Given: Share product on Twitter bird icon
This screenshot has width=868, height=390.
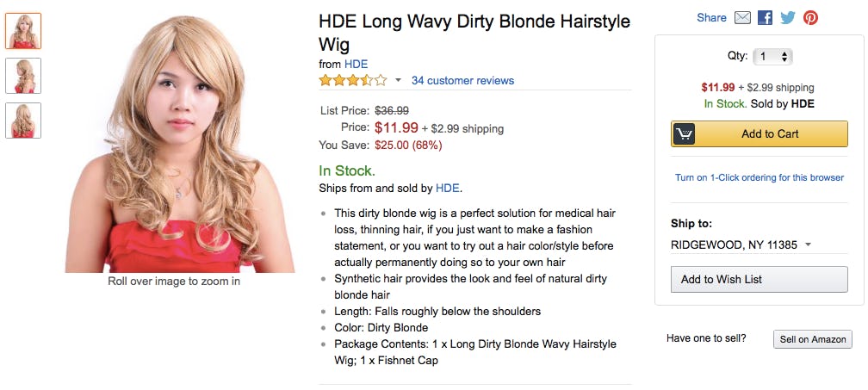Looking at the screenshot, I should tap(788, 18).
